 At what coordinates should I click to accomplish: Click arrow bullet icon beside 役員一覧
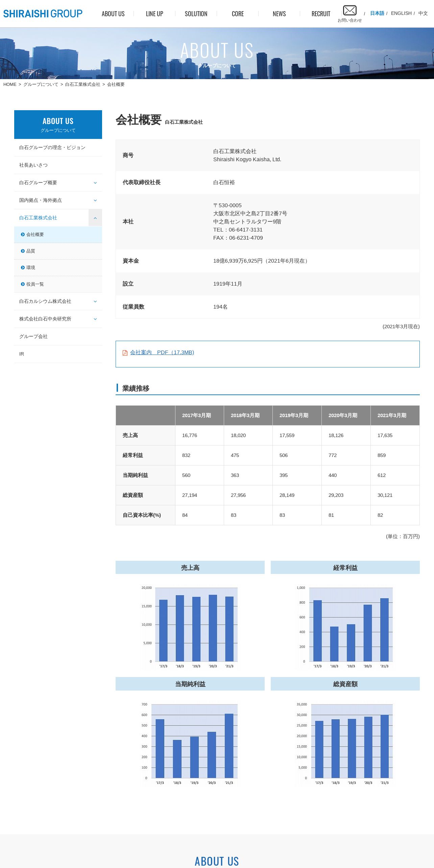(23, 284)
